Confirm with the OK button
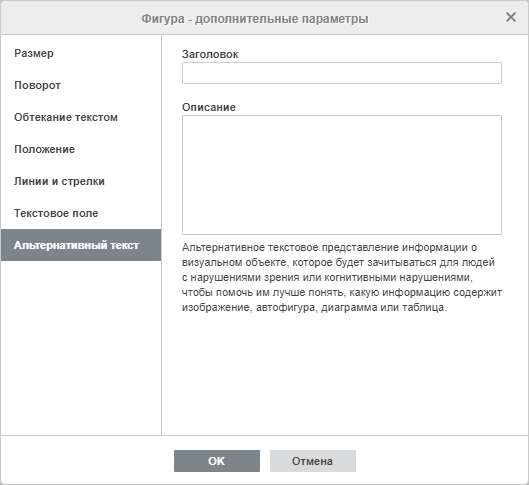The image size is (529, 485). point(217,461)
